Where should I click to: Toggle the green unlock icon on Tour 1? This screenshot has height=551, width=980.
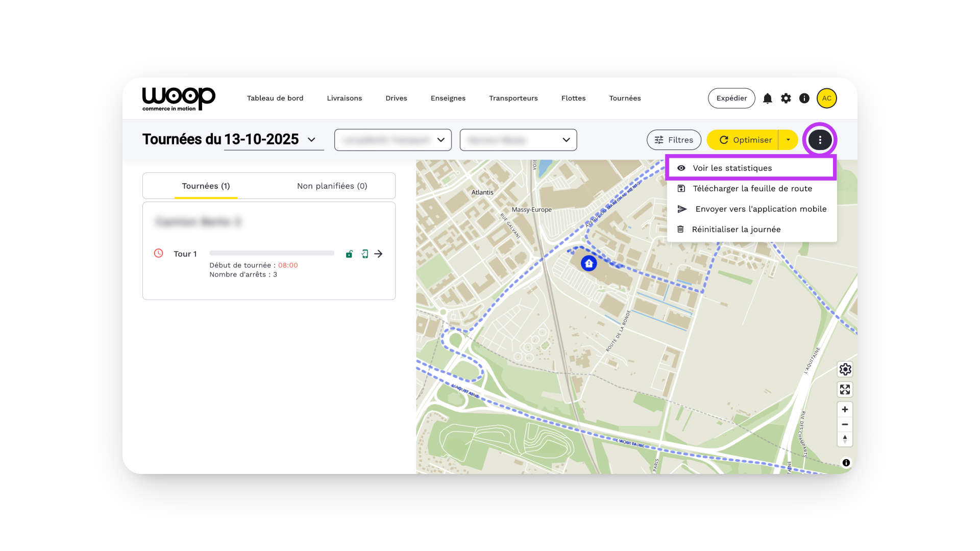coord(349,254)
